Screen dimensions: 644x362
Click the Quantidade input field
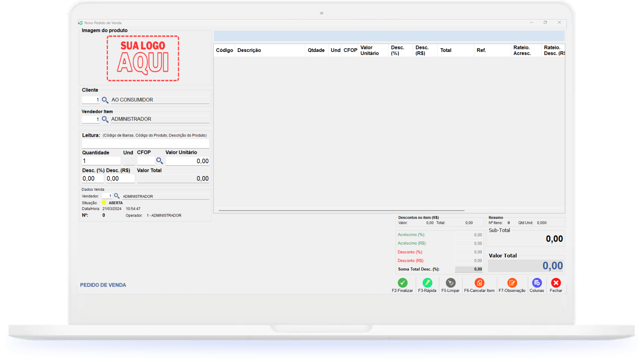(101, 161)
